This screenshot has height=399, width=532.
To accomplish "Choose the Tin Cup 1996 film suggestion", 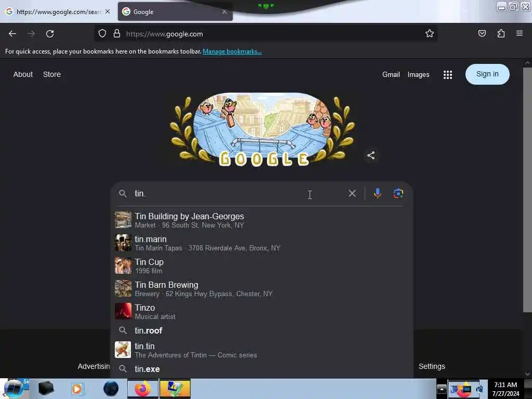I will 262,265.
